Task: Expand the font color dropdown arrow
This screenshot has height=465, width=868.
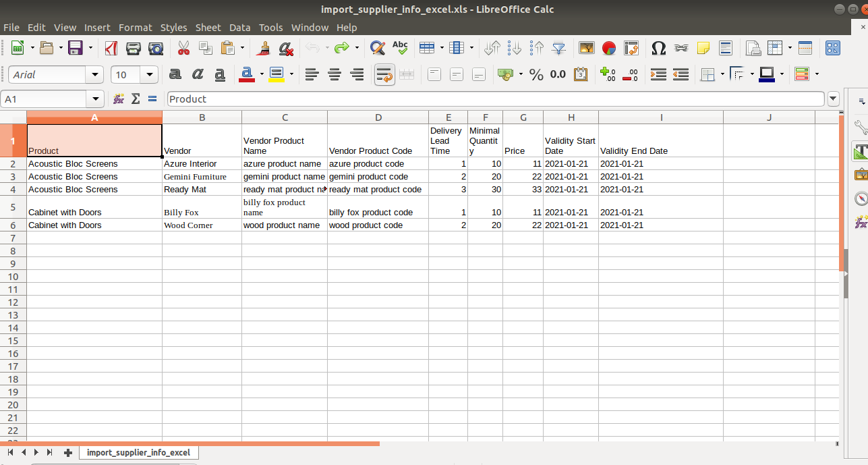Action: point(262,74)
